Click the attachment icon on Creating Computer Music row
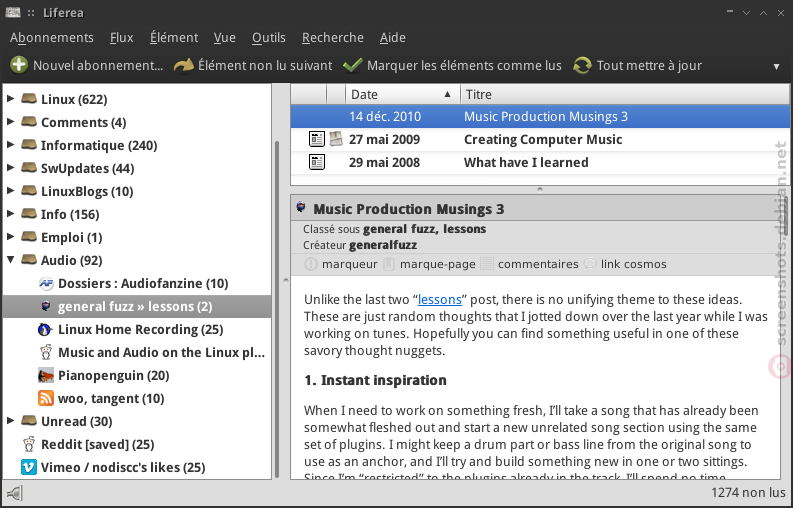 (336, 139)
